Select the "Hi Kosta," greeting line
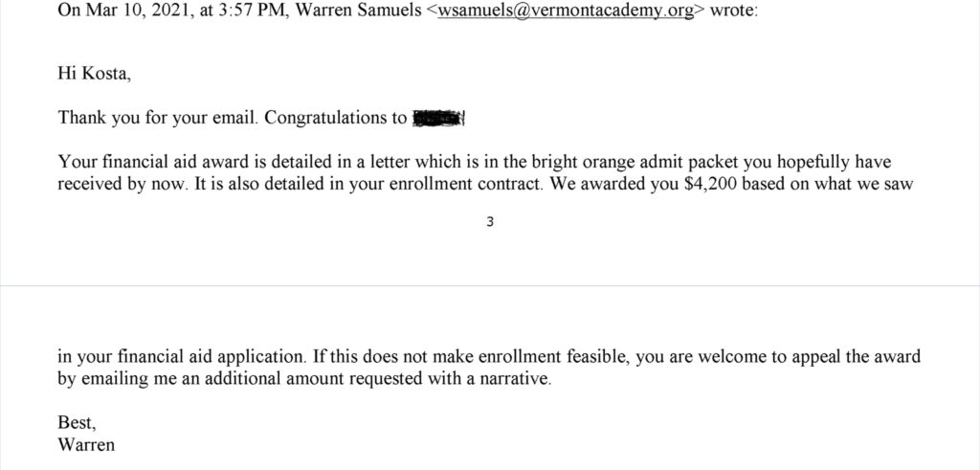Viewport: 980px width, 470px height. coord(95,74)
